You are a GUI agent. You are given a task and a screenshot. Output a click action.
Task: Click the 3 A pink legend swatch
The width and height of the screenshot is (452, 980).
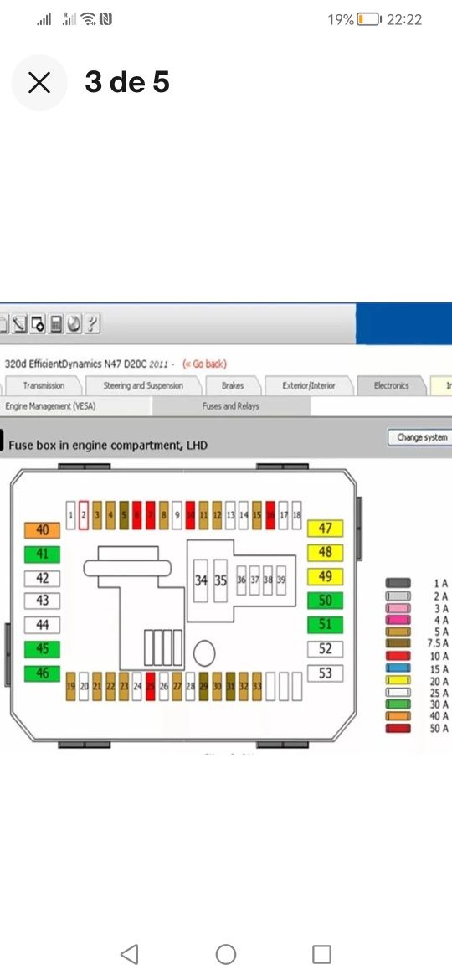pos(398,607)
